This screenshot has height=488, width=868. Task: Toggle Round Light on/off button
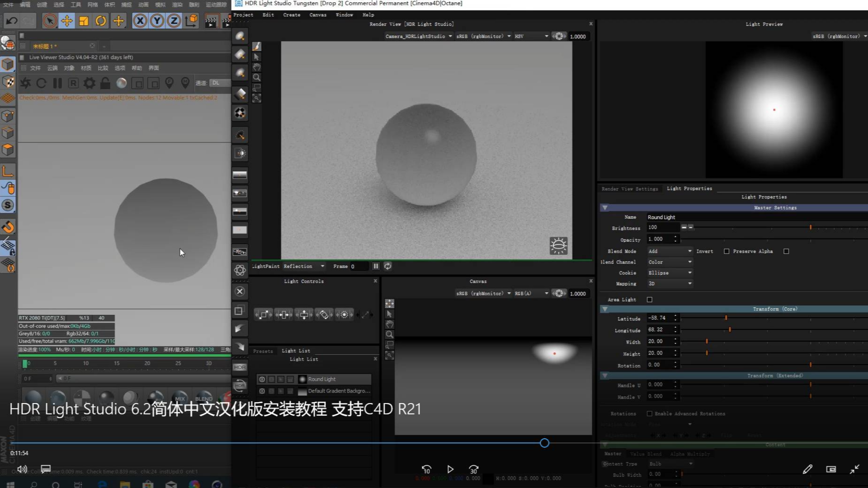tap(262, 379)
